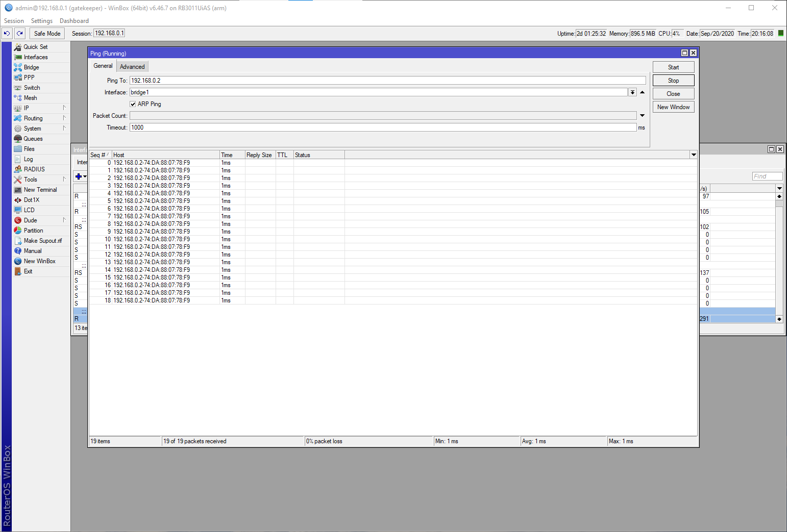The image size is (787, 532).
Task: Stop the running ping
Action: tap(673, 80)
